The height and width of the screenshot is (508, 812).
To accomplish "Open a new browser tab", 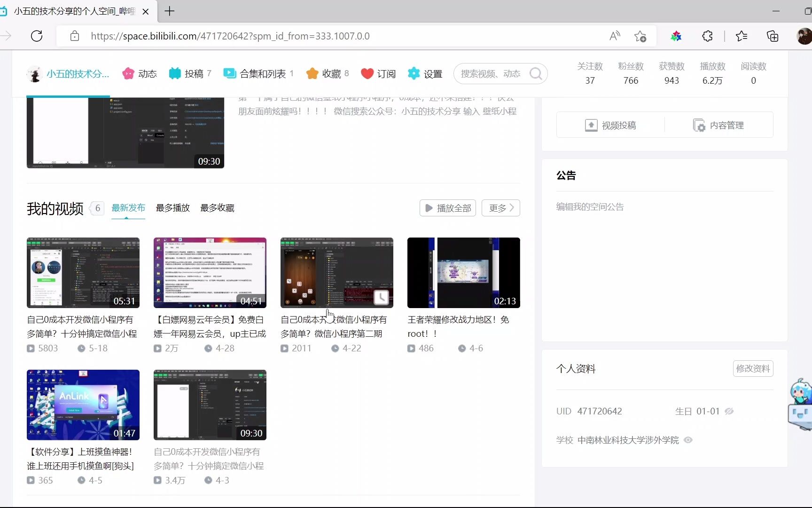I will [170, 11].
